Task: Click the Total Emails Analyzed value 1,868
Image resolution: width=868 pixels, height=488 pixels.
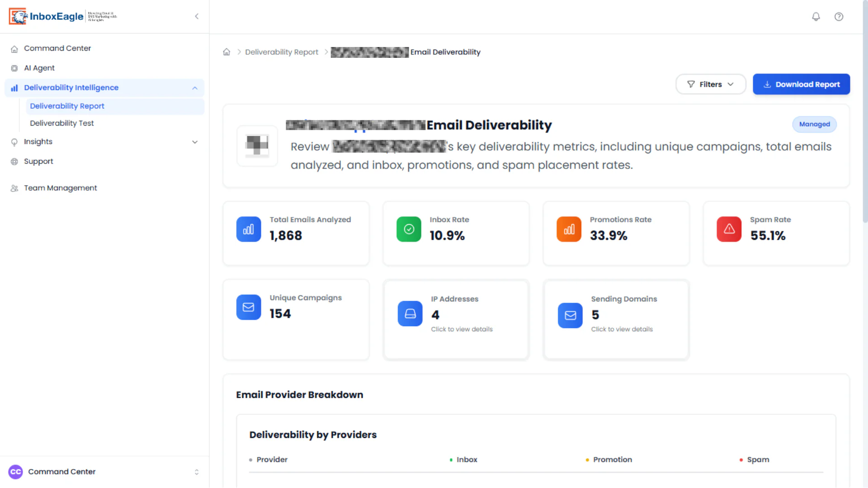Action: [286, 236]
